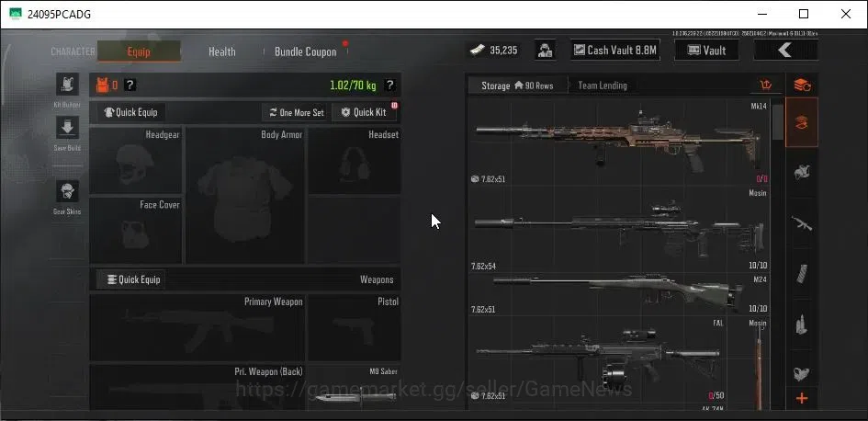Minimize the 24095PCADG window

(x=762, y=14)
